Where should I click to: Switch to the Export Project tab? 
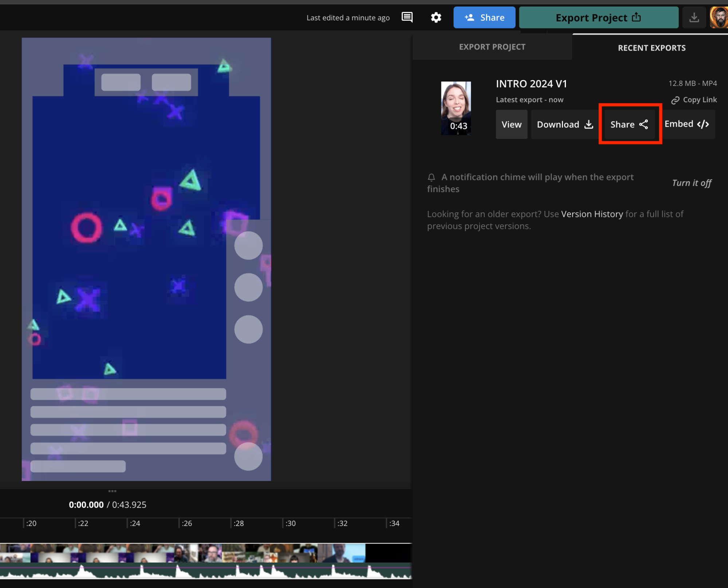492,47
